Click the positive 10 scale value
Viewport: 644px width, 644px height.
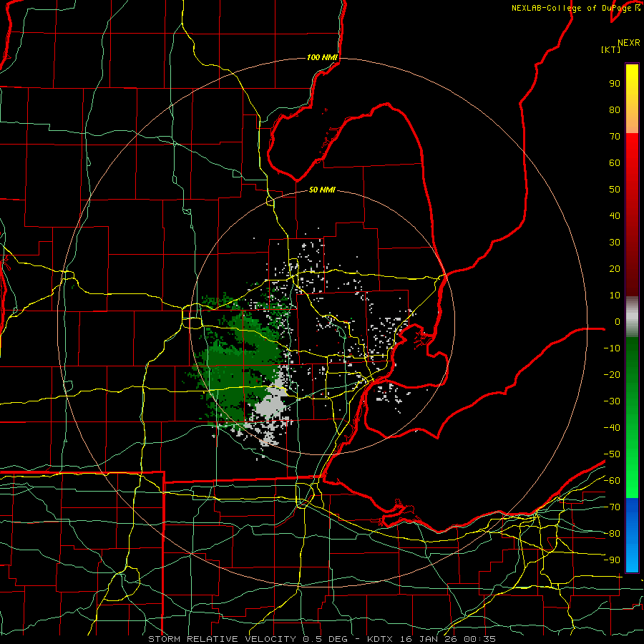pos(615,296)
